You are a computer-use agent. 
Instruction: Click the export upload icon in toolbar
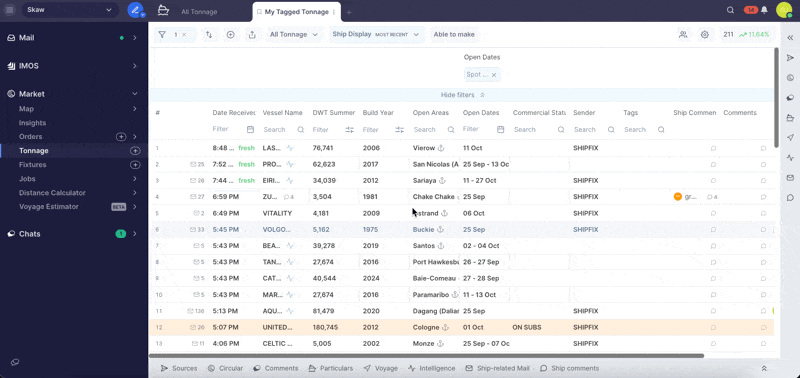point(252,35)
